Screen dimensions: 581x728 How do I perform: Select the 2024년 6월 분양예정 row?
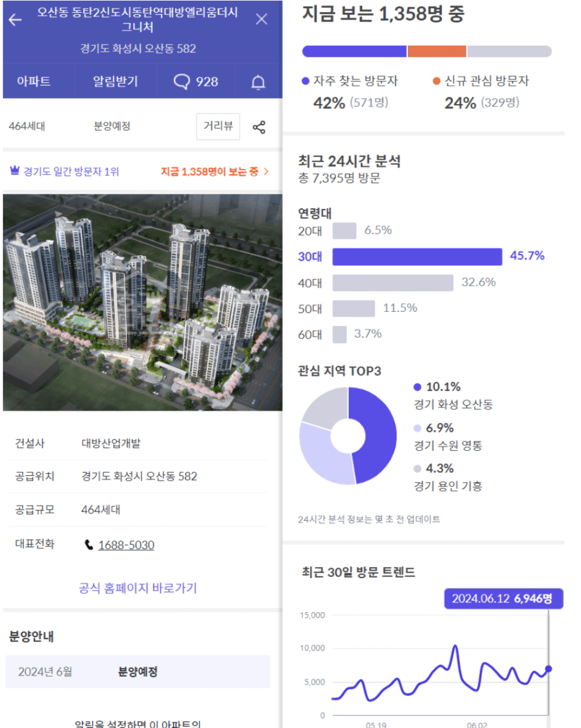tap(137, 671)
